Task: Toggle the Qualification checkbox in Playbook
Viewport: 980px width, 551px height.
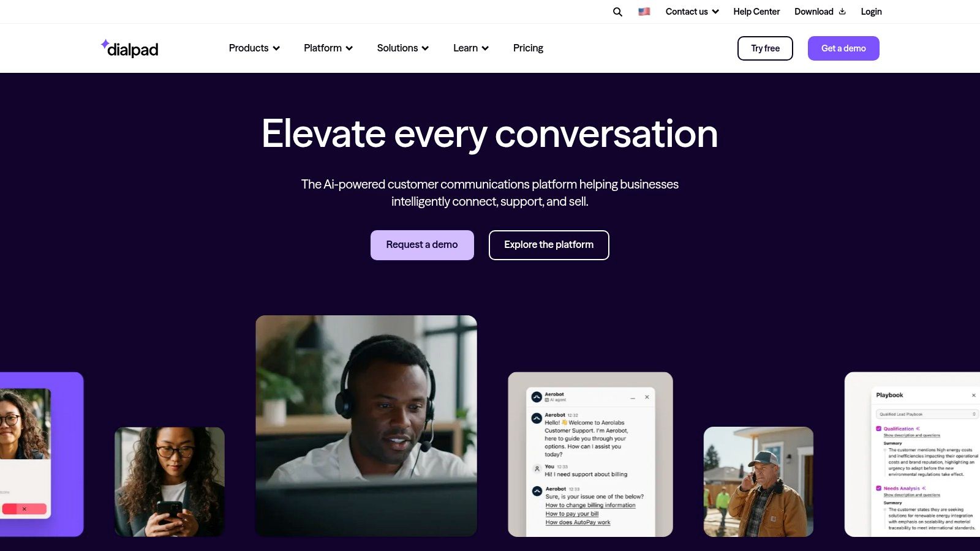Action: pos(879,429)
